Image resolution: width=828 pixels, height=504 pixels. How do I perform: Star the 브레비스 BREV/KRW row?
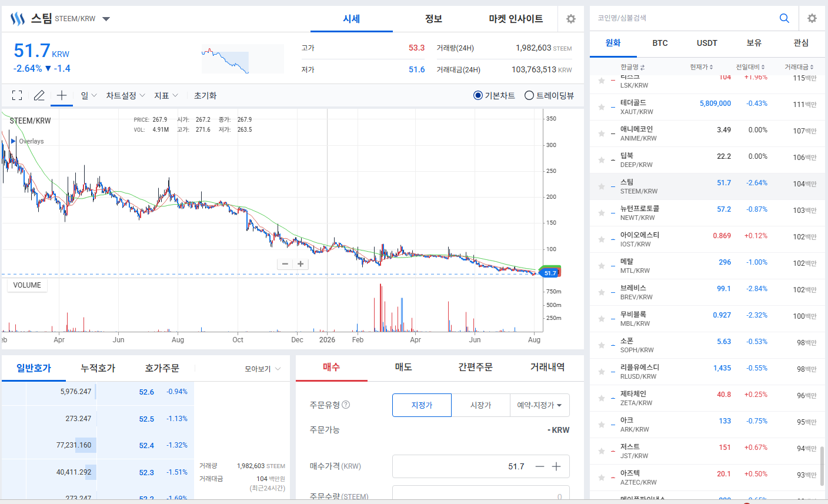pyautogui.click(x=602, y=292)
